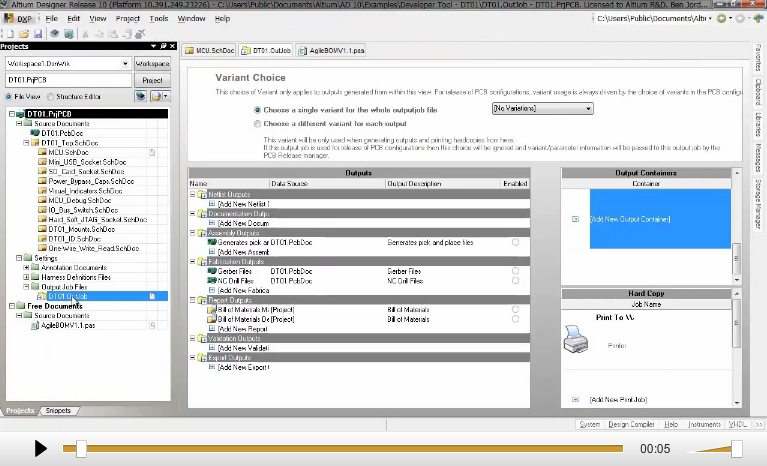Click the NC Drill Files output icon
Screen dimensions: 767x466
click(x=212, y=281)
